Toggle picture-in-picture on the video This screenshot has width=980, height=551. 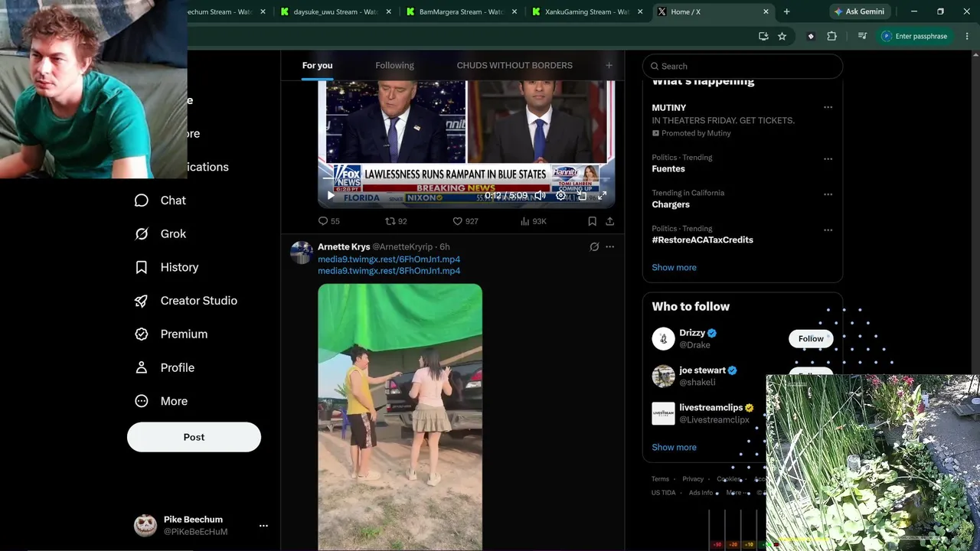(582, 196)
